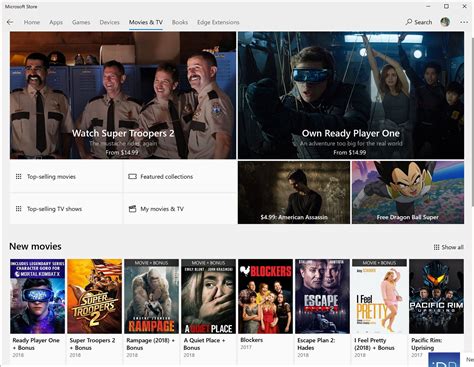This screenshot has width=474, height=367.
Task: Switch to the Apps tab
Action: 56,22
